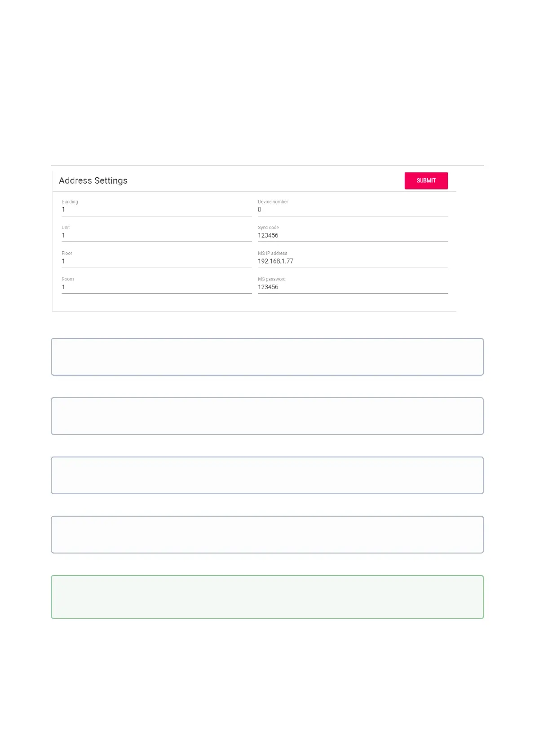Click the small MS password label text
This screenshot has width=535, height=756.
[271, 279]
